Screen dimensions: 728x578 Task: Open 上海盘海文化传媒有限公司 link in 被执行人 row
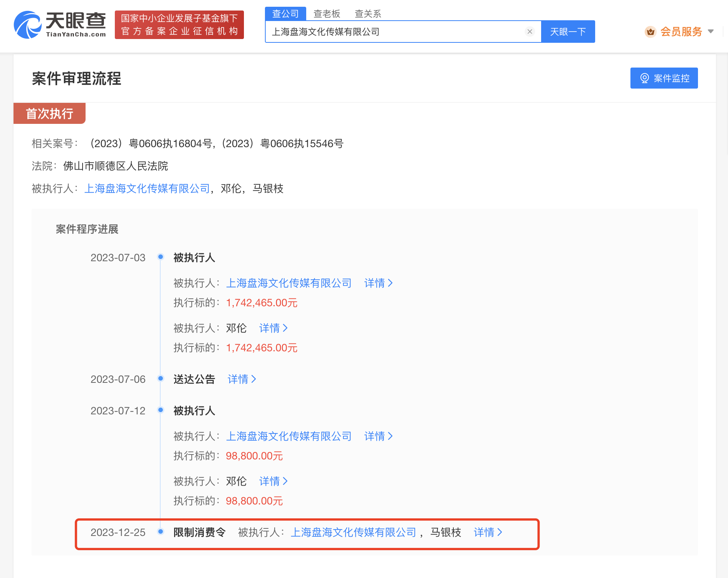pyautogui.click(x=147, y=188)
